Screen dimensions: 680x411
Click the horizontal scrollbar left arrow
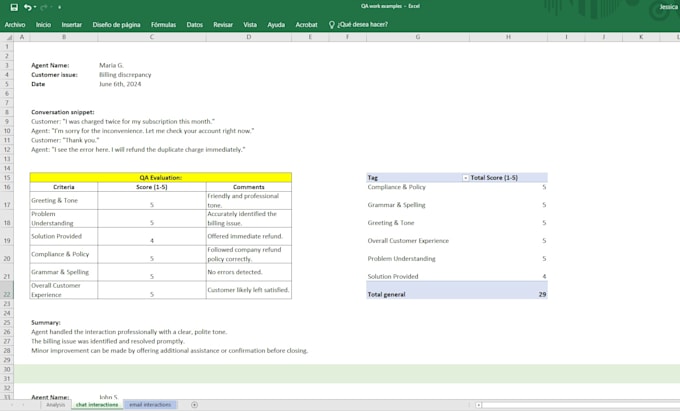pyautogui.click(x=478, y=405)
